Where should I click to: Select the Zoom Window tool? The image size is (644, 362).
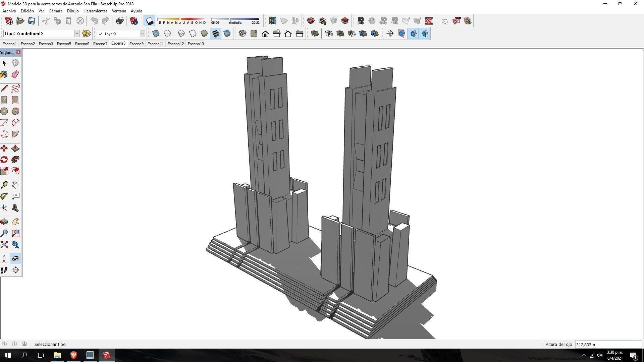tap(15, 233)
